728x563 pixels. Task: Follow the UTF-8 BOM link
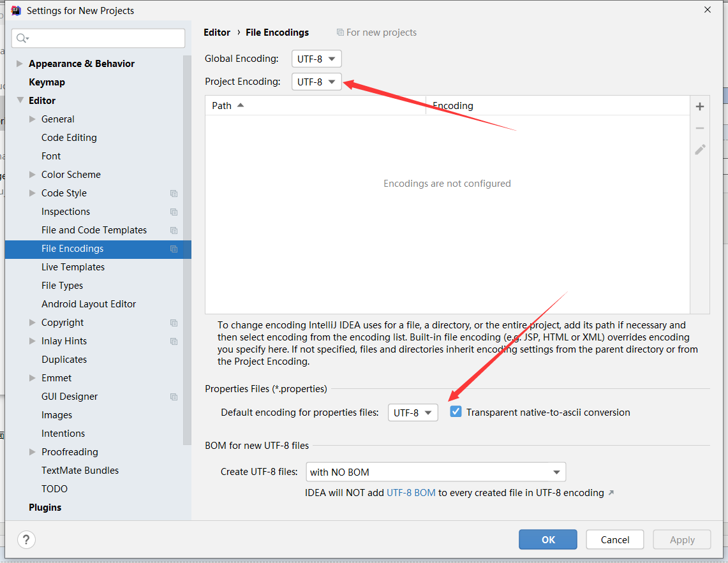(x=411, y=493)
